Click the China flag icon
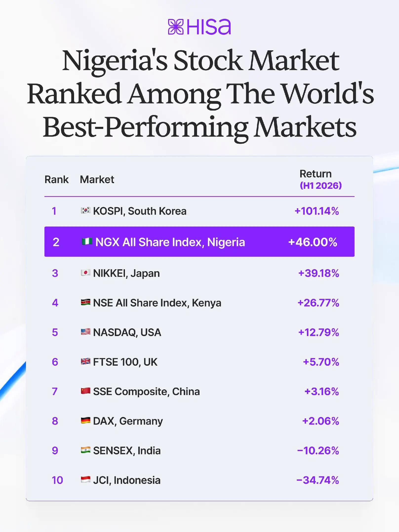The width and height of the screenshot is (399, 532). click(85, 391)
